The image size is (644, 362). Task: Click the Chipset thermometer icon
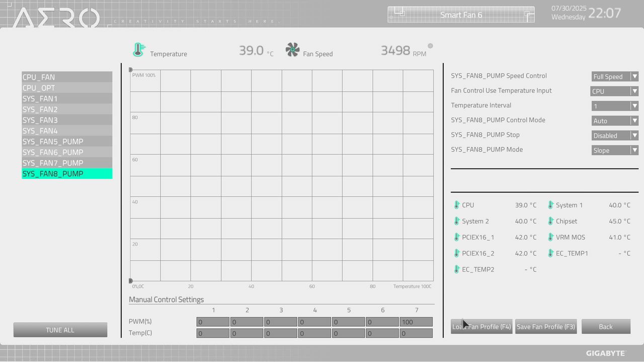coord(550,221)
